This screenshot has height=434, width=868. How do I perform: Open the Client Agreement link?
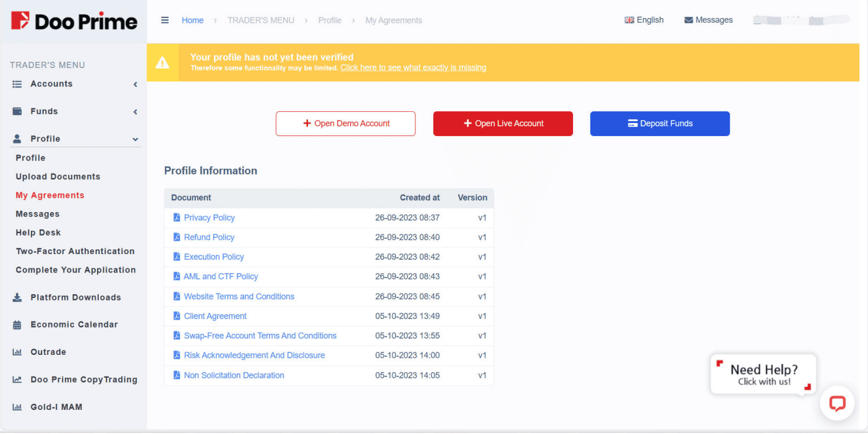click(215, 316)
